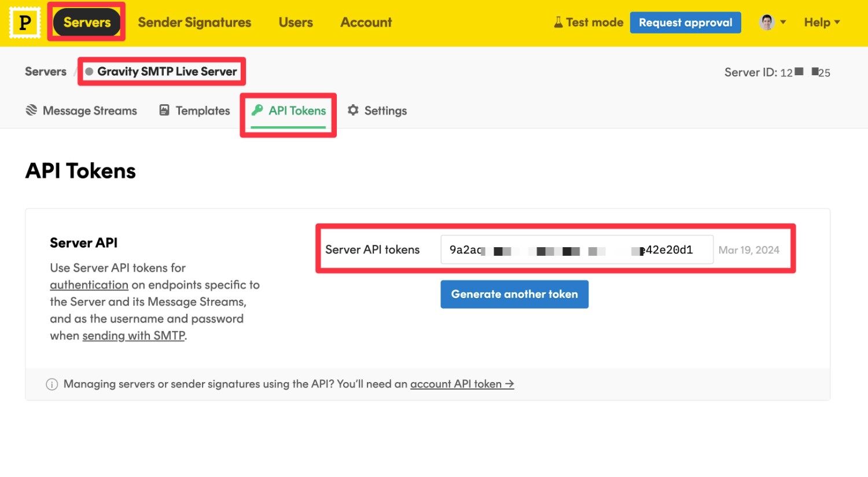Select the Gravity SMTP Live Server breadcrumb
This screenshot has width=868, height=477.
[x=167, y=72]
